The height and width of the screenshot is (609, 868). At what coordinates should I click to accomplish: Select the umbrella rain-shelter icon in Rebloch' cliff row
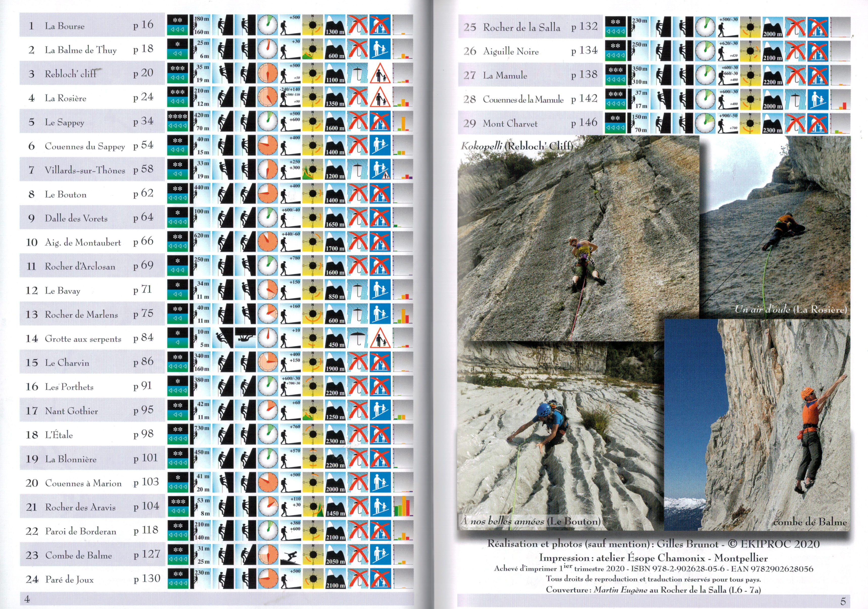tap(358, 73)
